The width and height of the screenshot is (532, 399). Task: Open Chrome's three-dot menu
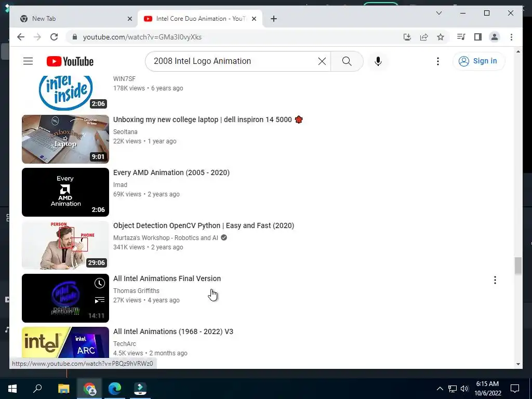pyautogui.click(x=511, y=37)
